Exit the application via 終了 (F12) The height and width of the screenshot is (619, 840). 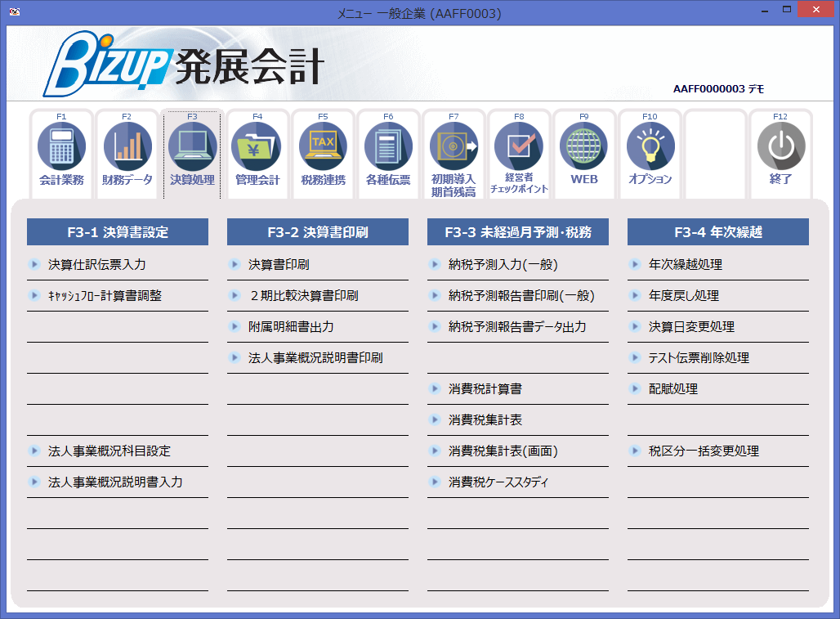tap(781, 147)
